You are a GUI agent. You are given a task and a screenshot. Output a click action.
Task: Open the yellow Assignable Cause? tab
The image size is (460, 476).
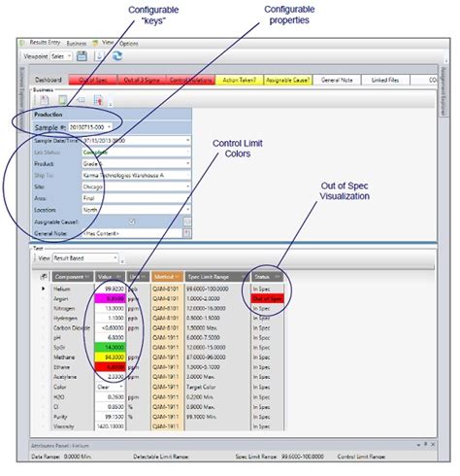pyautogui.click(x=288, y=80)
